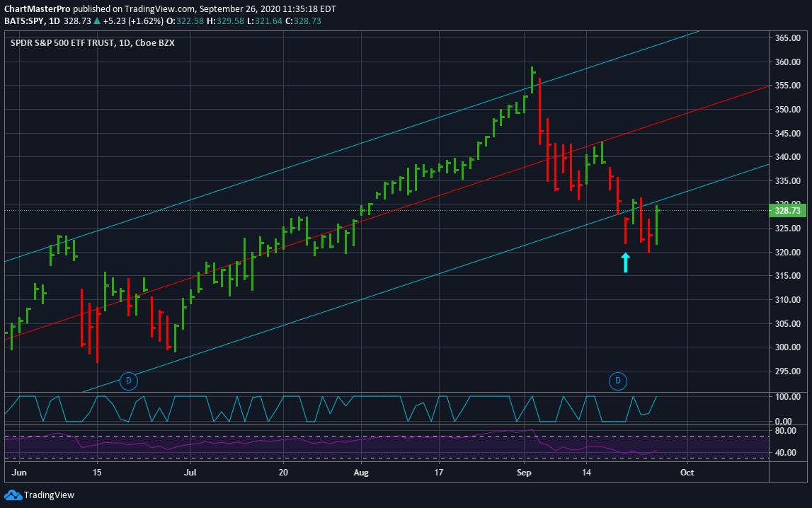Click the 15 date label on time axis
Screen dimensions: 812x508
click(97, 473)
